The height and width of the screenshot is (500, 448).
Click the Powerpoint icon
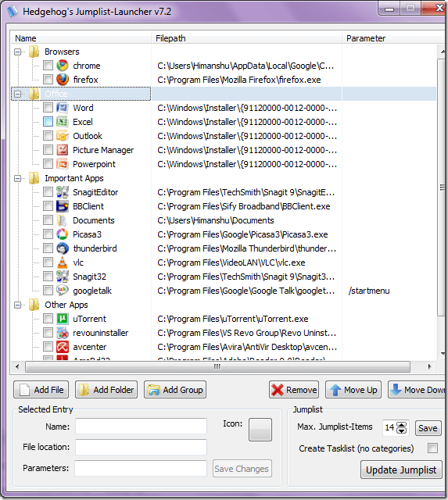click(63, 164)
